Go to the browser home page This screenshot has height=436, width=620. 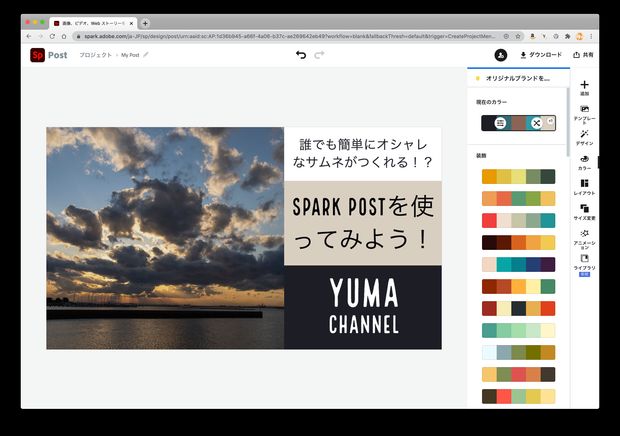click(64, 36)
